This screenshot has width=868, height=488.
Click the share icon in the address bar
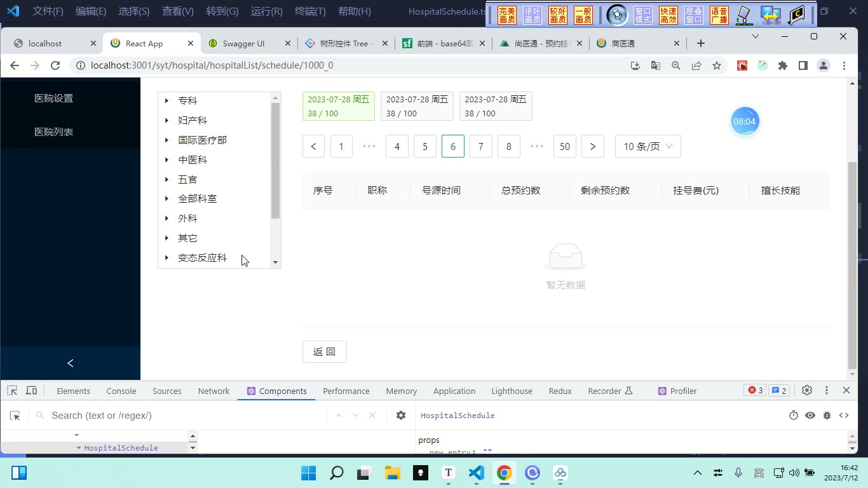tap(696, 65)
